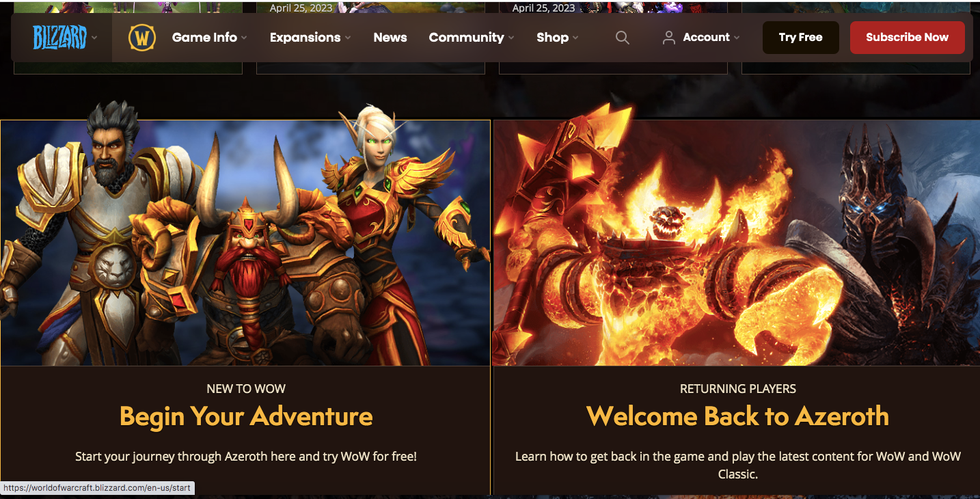The width and height of the screenshot is (980, 499).
Task: Open the Expansions dropdown menu
Action: click(x=310, y=38)
